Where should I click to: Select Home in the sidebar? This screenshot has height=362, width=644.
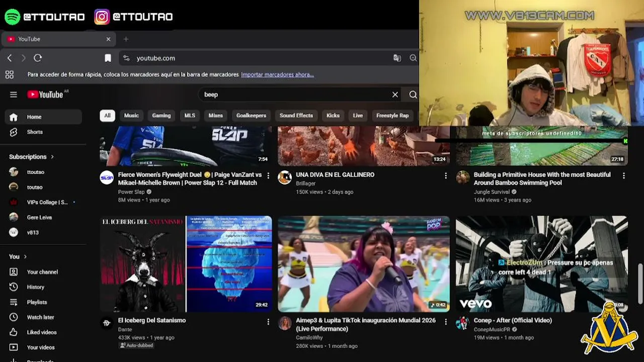pos(43,117)
